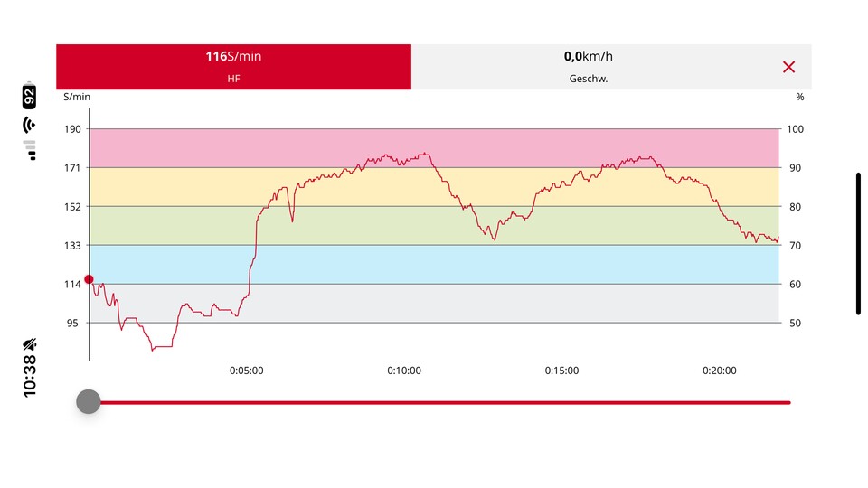This screenshot has height=488, width=868.
Task: Tap the cellular signal bars icon
Action: pyautogui.click(x=30, y=148)
